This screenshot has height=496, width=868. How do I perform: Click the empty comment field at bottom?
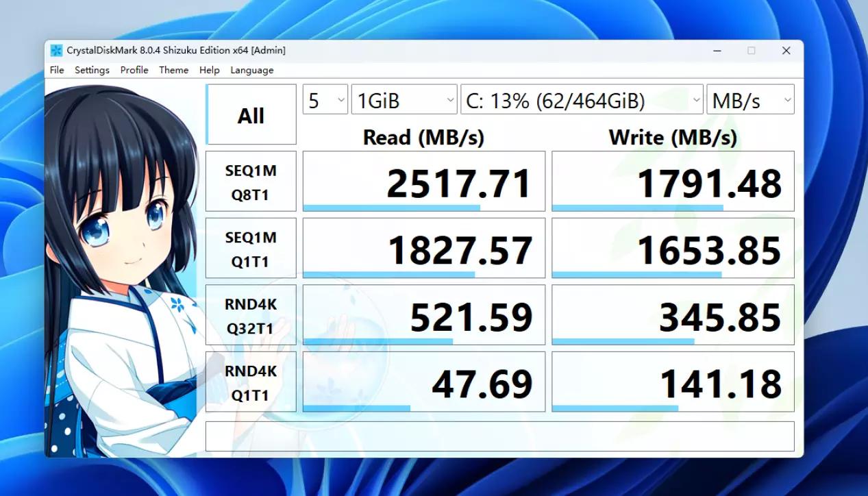[x=500, y=436]
